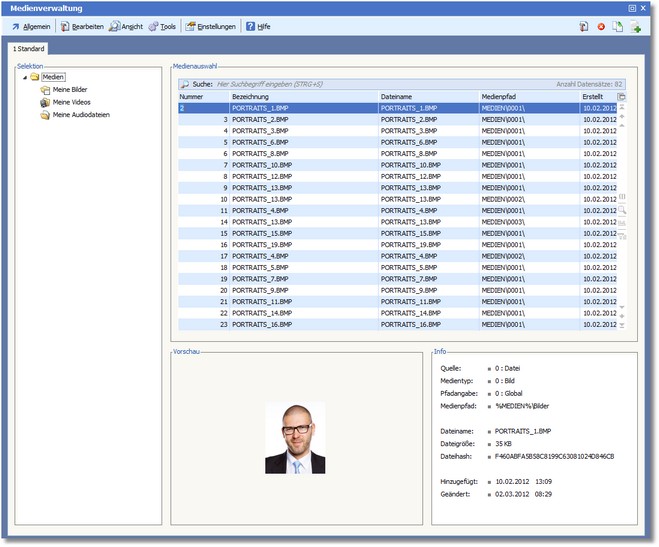
Task: Click the copy document icon in top-right toolbar
Action: coord(618,27)
